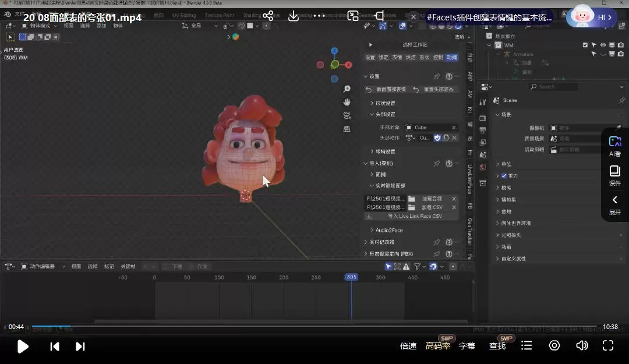Switch to the 烘焙 tab
Screen dimensions: 629x364
pyautogui.click(x=411, y=58)
